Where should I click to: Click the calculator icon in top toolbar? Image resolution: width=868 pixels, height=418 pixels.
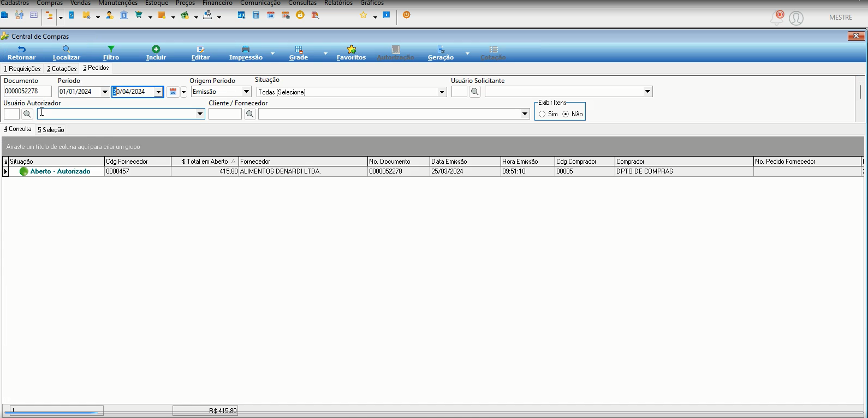click(256, 15)
